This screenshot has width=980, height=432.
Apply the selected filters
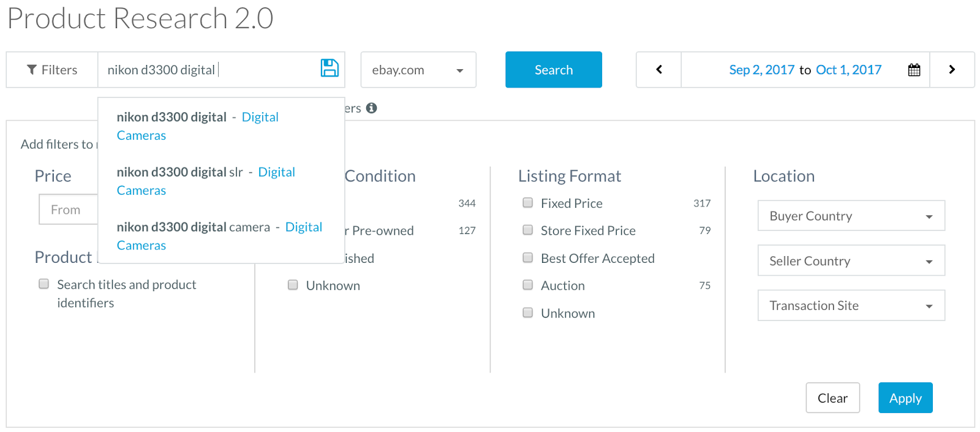905,398
